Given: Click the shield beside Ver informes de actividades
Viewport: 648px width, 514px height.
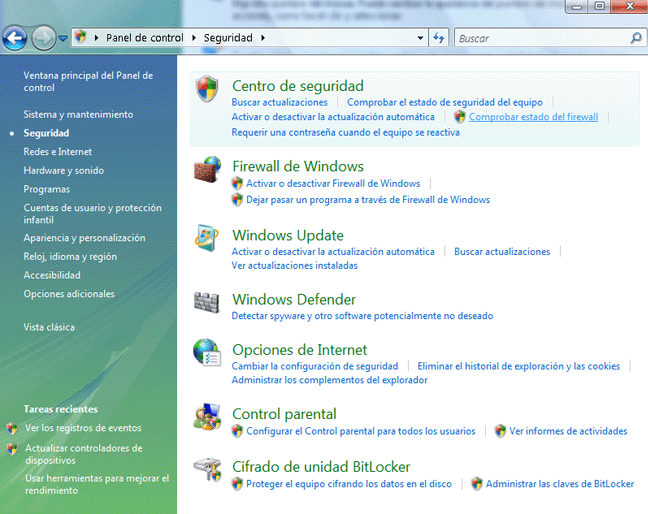Looking at the screenshot, I should [500, 431].
